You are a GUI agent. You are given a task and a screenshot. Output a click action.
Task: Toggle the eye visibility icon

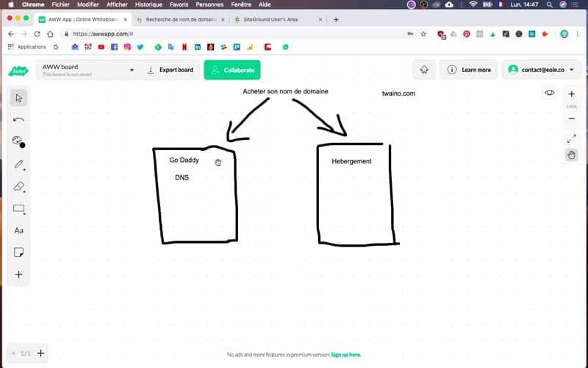(x=549, y=93)
